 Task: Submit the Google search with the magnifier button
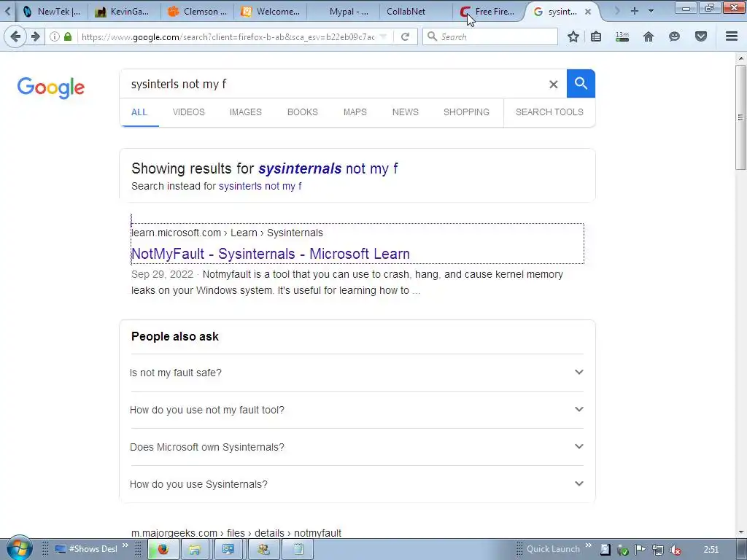[581, 83]
